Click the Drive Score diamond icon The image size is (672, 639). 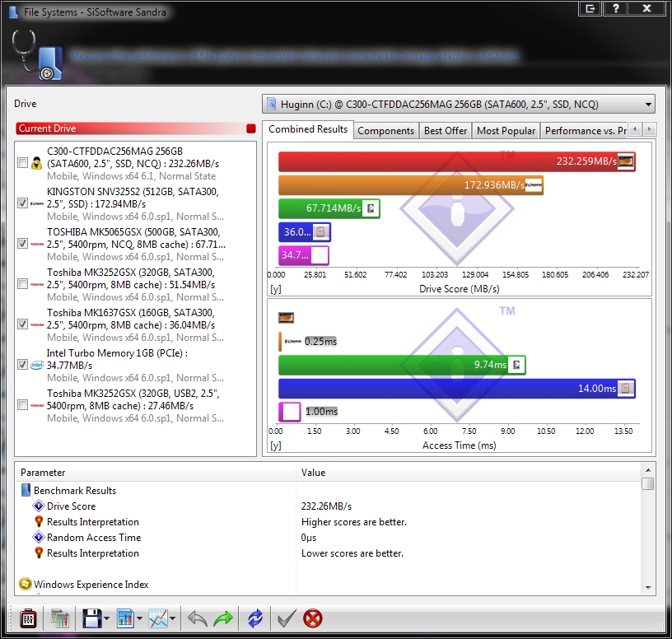39,506
